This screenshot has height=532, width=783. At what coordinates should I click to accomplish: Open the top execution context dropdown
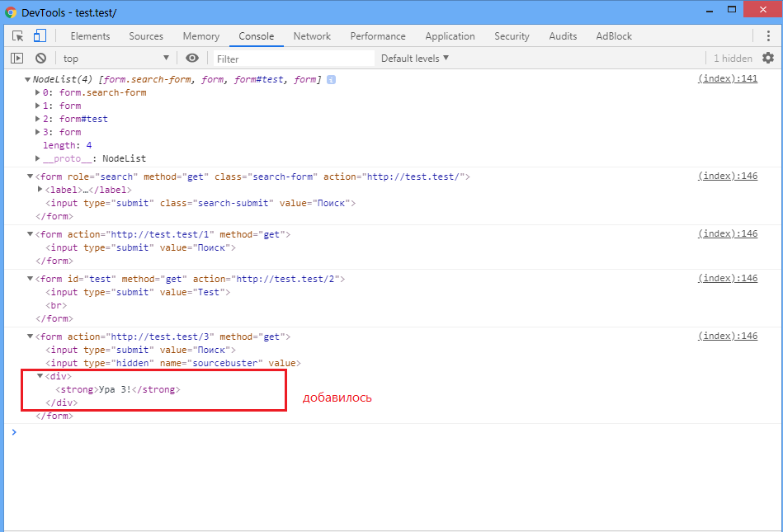pos(116,59)
